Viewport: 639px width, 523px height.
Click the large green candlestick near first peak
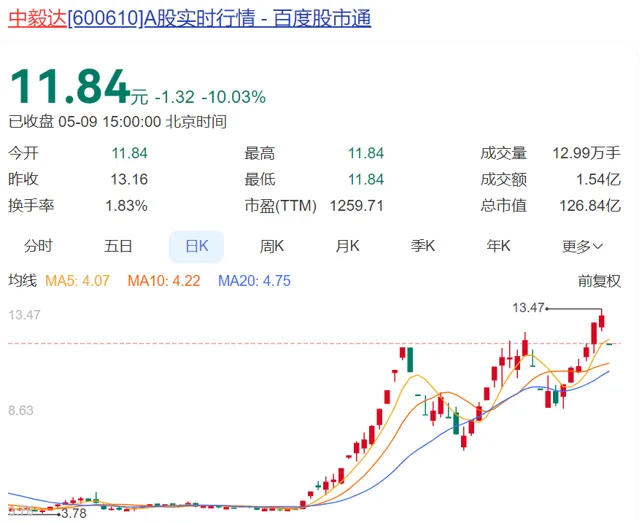coord(410,360)
